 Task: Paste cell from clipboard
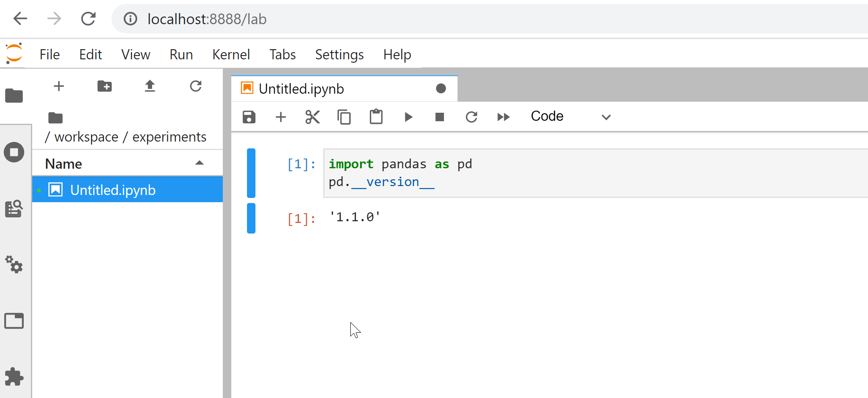pyautogui.click(x=376, y=117)
